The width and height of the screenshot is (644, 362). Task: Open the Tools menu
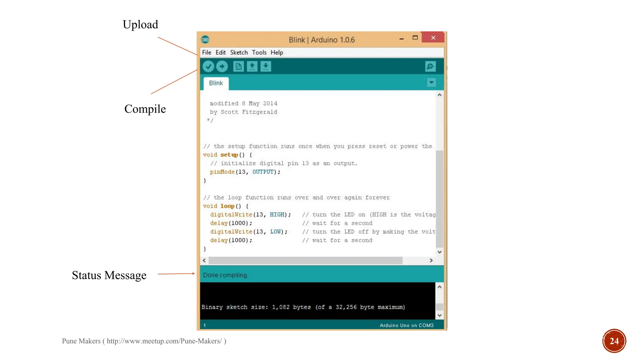tap(259, 52)
